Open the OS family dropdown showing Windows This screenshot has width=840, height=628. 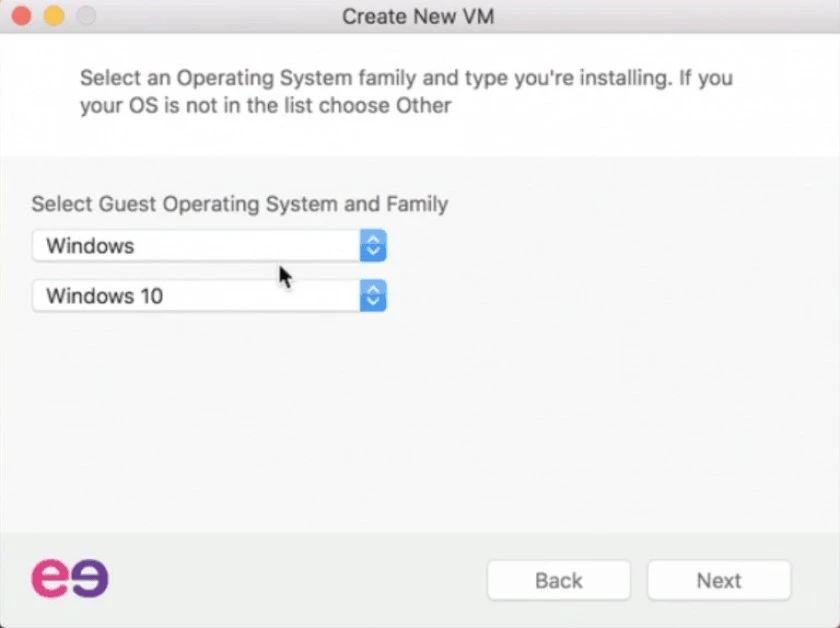coord(209,245)
